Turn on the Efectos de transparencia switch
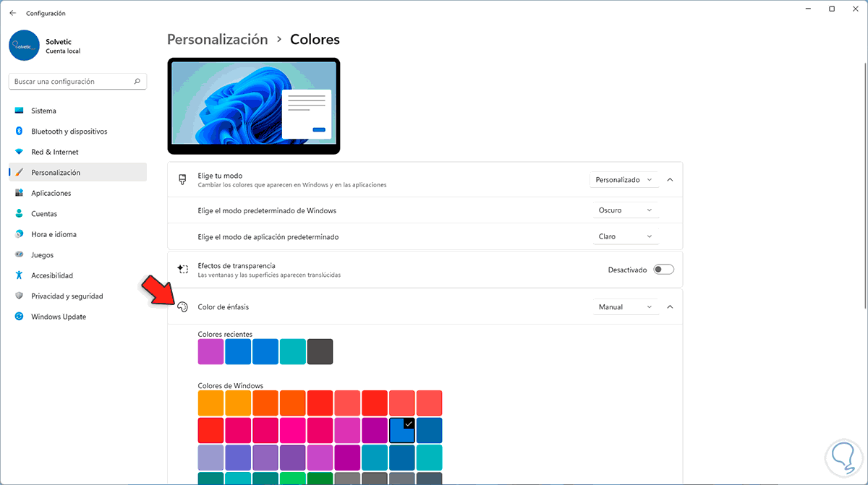This screenshot has height=485, width=868. click(663, 270)
